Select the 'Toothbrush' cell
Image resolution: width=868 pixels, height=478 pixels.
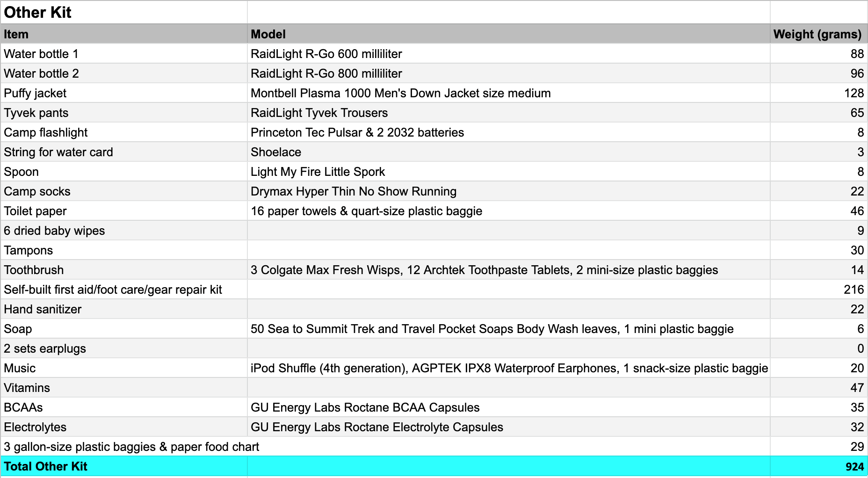click(124, 270)
